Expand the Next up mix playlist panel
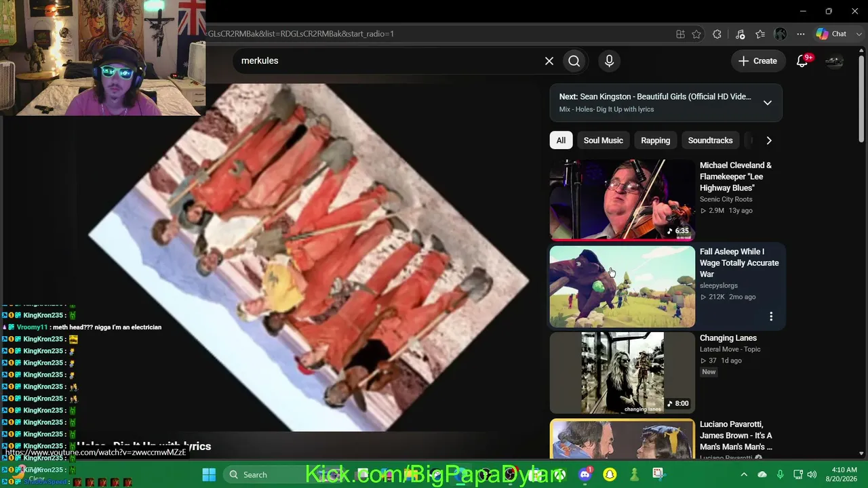868x488 pixels. point(768,103)
